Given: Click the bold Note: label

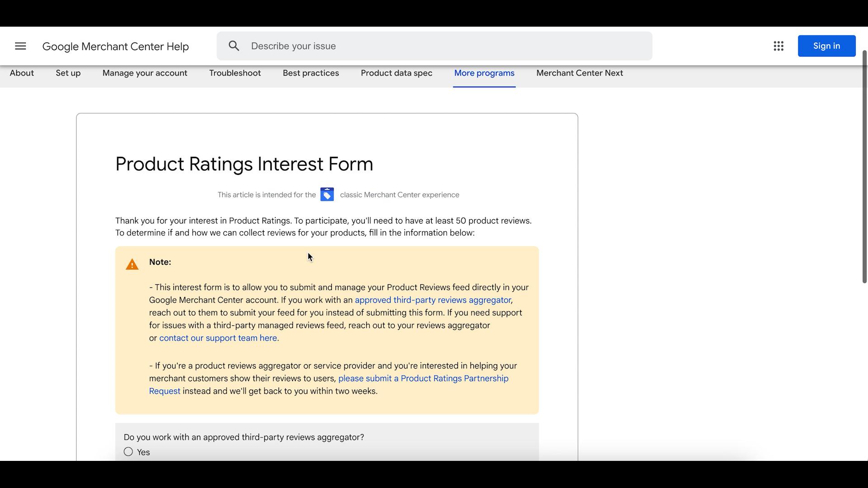Looking at the screenshot, I should pos(160,262).
